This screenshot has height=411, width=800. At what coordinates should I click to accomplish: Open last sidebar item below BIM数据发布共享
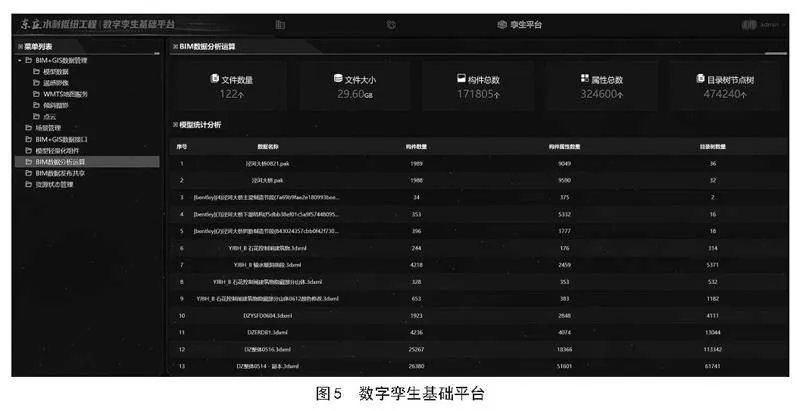point(54,184)
